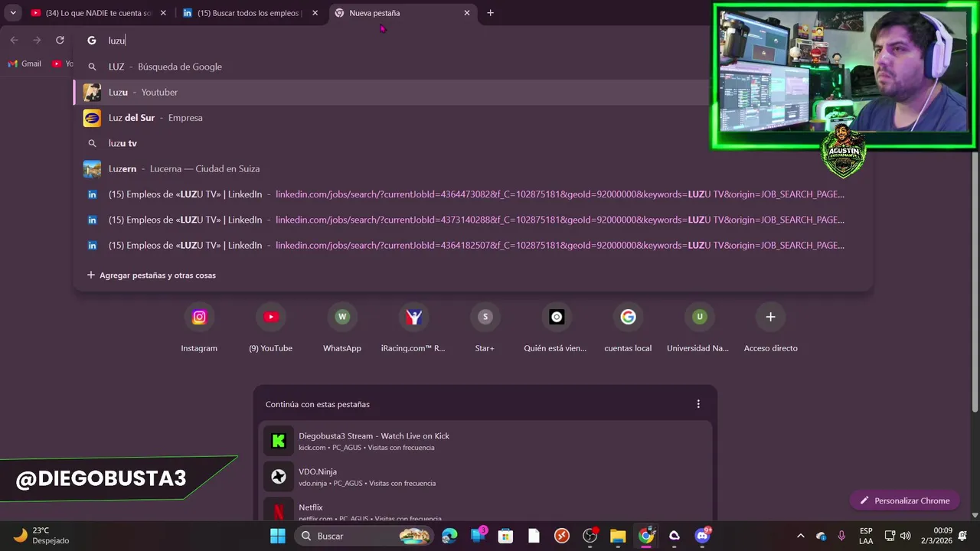Open LinkedIn suggestion with currentJobId=4364473082
The image size is (980, 551).
tap(472, 194)
